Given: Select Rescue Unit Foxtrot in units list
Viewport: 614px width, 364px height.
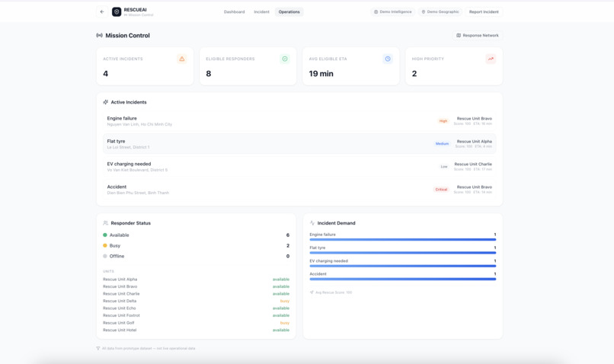Looking at the screenshot, I should point(121,315).
